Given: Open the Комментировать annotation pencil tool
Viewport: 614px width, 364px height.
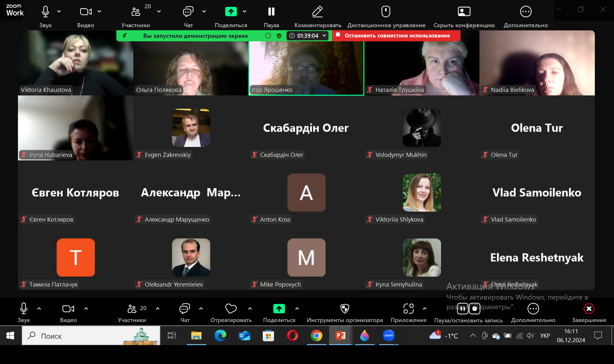Looking at the screenshot, I should coord(317,12).
